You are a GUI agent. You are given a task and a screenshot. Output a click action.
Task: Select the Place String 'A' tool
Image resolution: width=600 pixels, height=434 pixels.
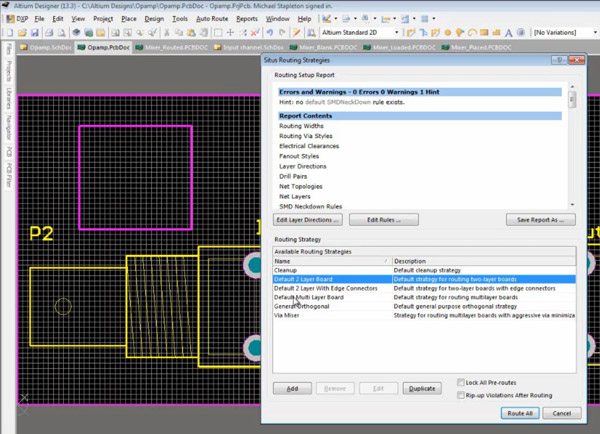coord(509,33)
